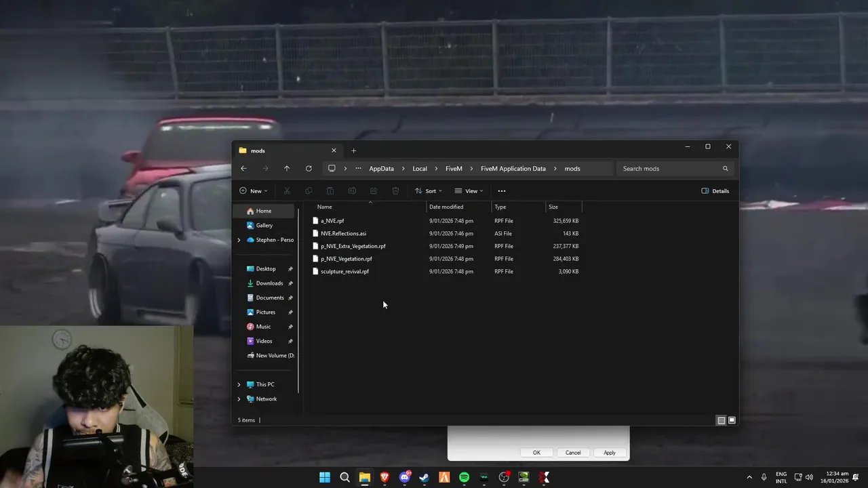Open Gallery in the navigation pane

click(265, 226)
